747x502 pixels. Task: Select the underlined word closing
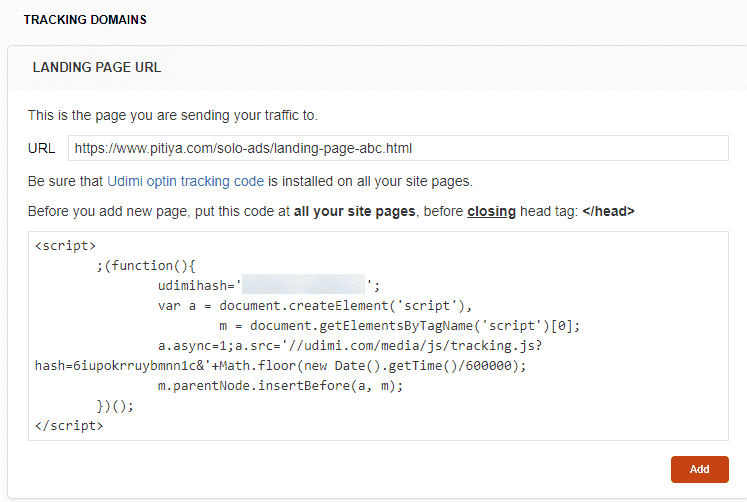pyautogui.click(x=491, y=211)
